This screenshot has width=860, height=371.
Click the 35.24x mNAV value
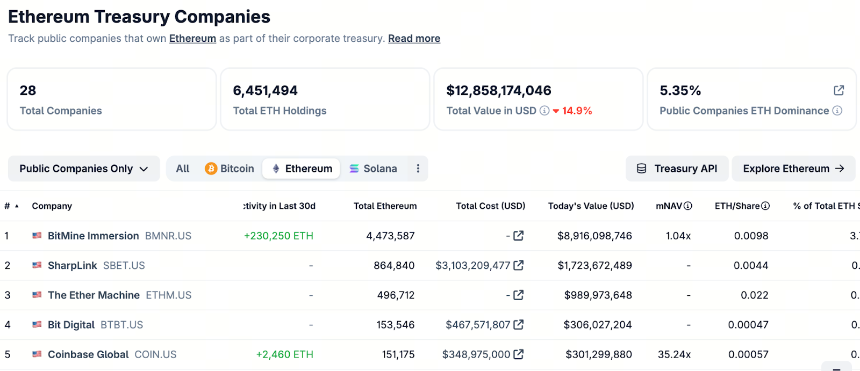pos(674,355)
